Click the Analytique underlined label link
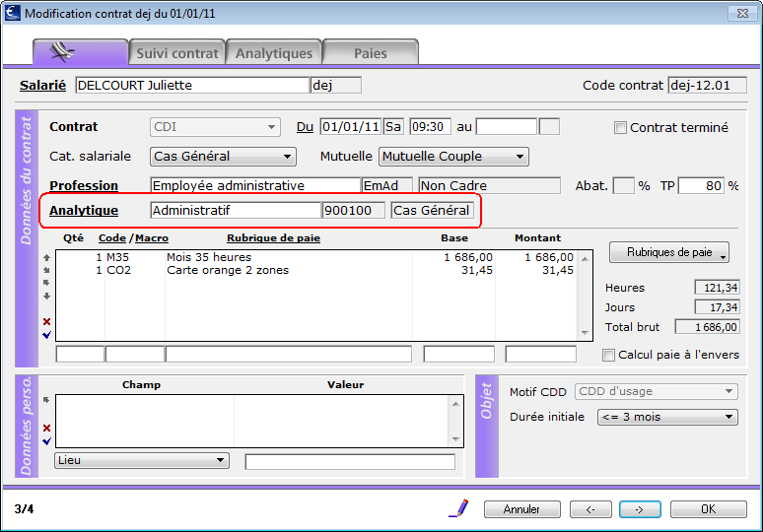Viewport: 763px width, 532px height. [84, 211]
